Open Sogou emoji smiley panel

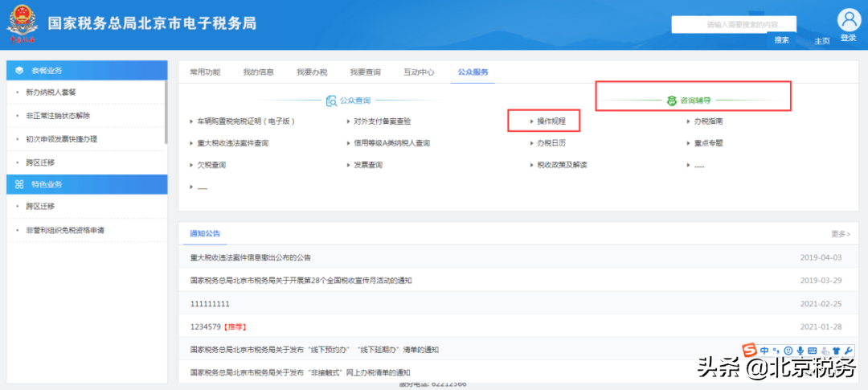[787, 350]
